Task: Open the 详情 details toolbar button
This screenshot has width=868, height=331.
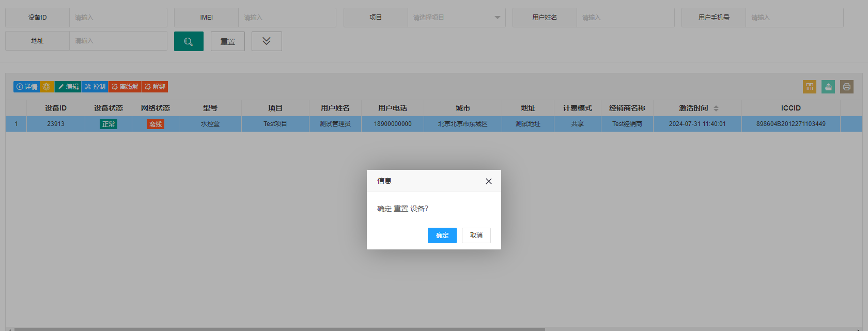Action: 27,87
